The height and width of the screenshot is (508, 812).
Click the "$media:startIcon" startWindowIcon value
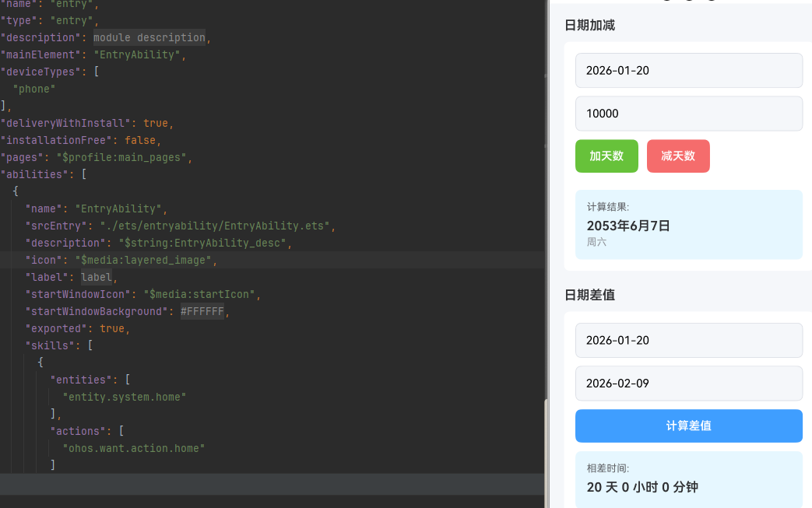pos(193,294)
